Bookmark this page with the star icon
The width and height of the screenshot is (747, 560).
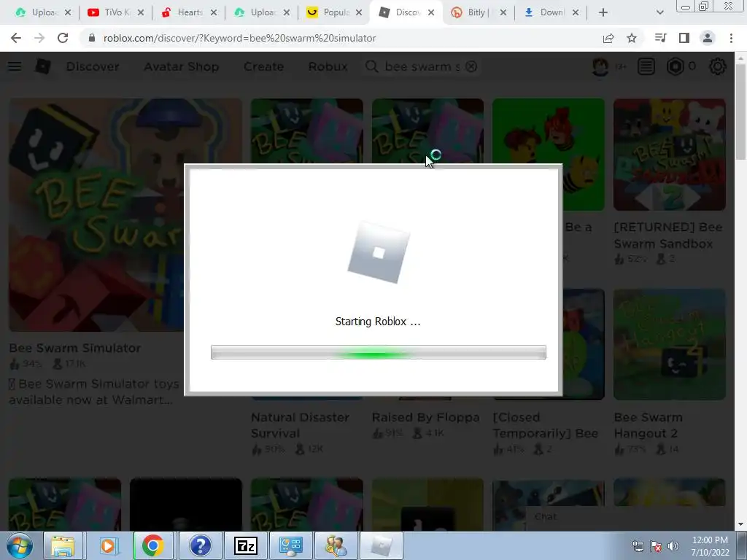[632, 38]
